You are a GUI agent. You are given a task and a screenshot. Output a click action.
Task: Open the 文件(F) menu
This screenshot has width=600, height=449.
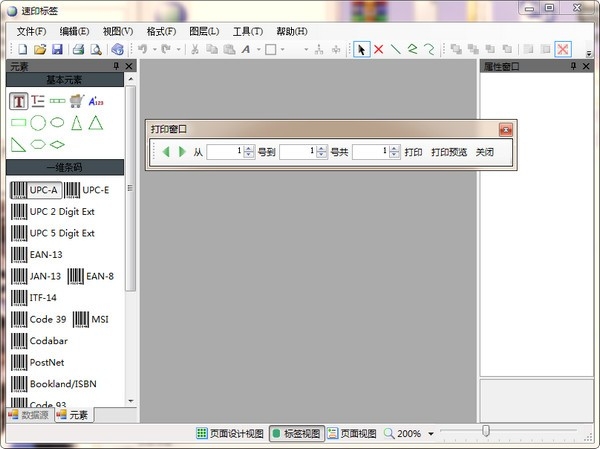[32, 31]
